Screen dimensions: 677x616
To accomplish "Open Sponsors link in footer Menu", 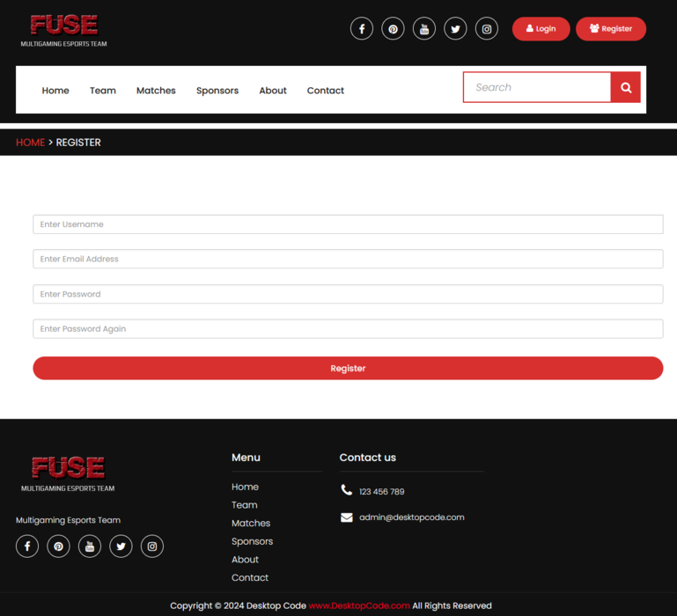I will pyautogui.click(x=252, y=541).
